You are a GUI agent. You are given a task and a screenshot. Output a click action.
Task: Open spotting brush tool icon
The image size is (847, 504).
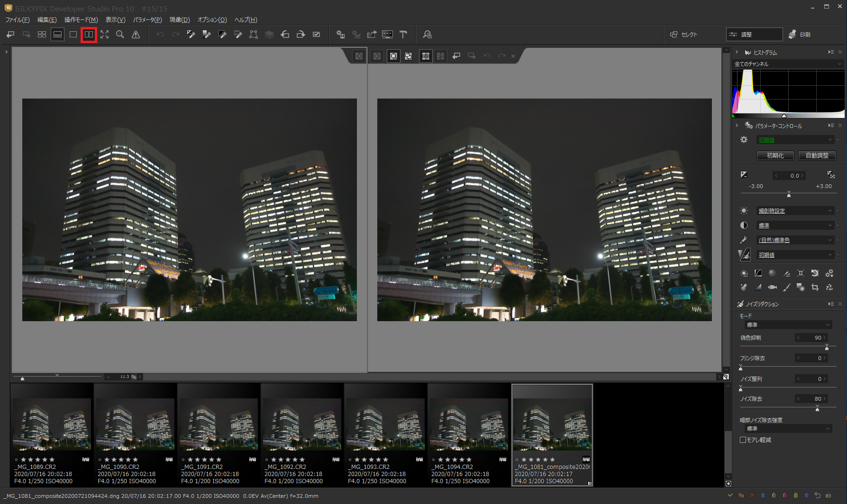point(786,288)
